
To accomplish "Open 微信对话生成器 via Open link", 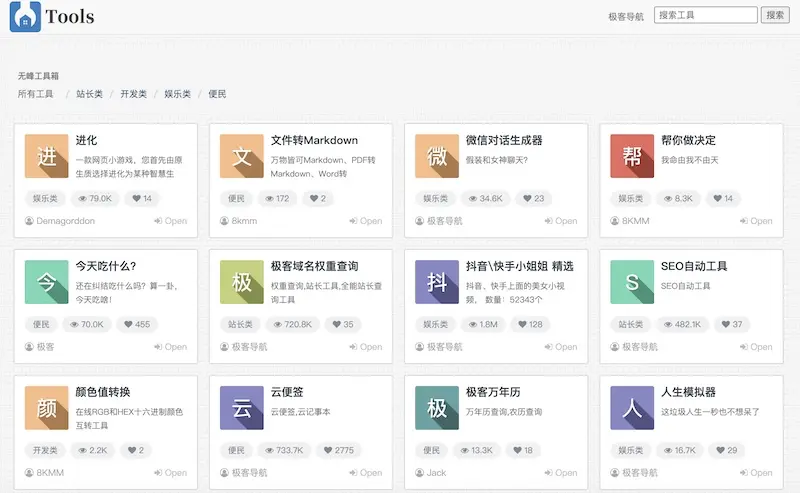I will click(x=561, y=221).
